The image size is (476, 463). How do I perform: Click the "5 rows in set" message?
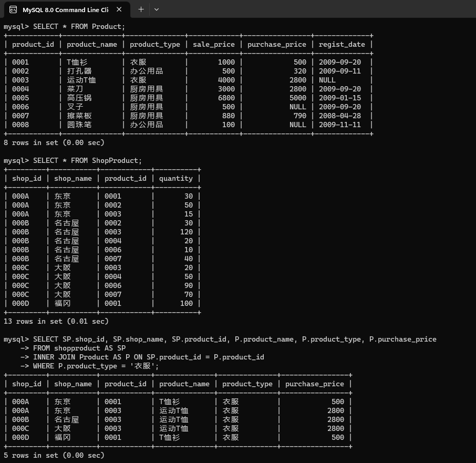(x=54, y=455)
